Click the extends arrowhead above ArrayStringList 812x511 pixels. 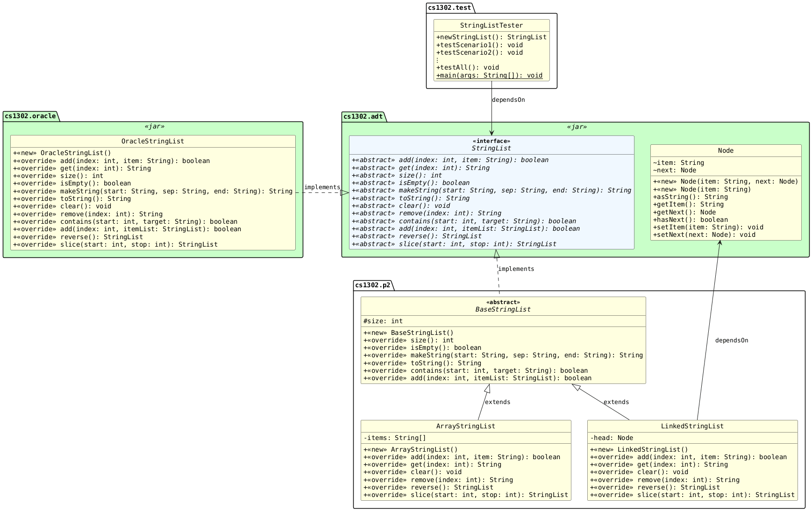[487, 388]
